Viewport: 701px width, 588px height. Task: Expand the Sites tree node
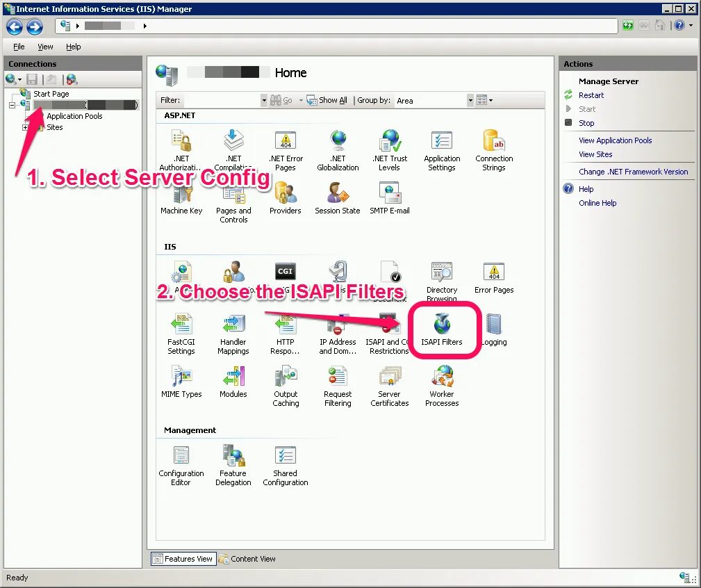25,127
